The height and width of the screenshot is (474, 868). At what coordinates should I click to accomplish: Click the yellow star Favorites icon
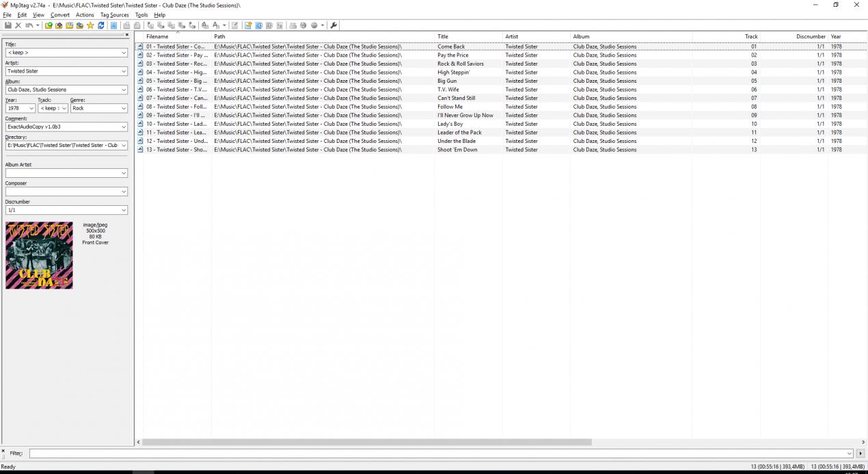coord(90,25)
